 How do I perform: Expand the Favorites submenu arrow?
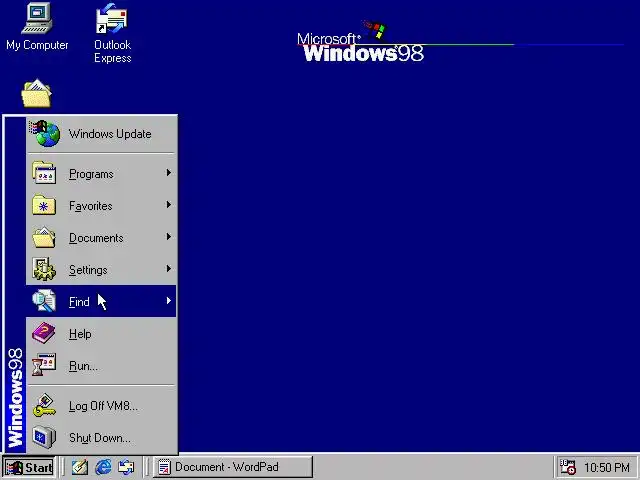169,205
